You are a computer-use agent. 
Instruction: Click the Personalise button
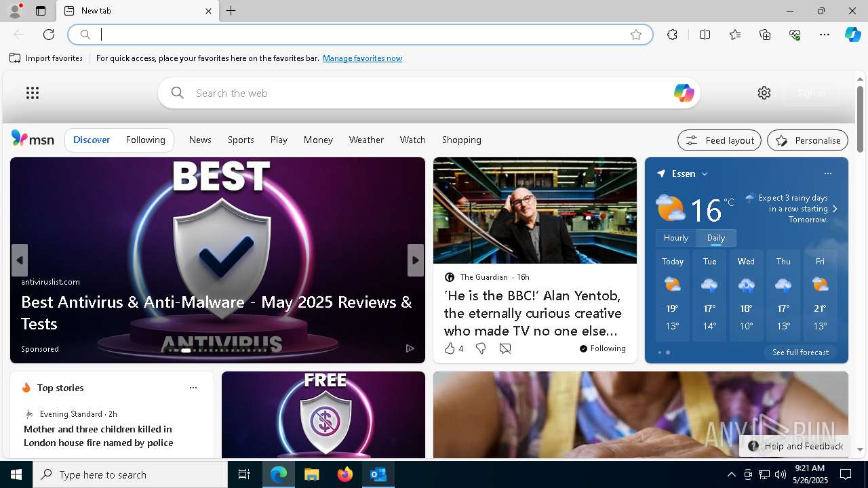pos(808,140)
